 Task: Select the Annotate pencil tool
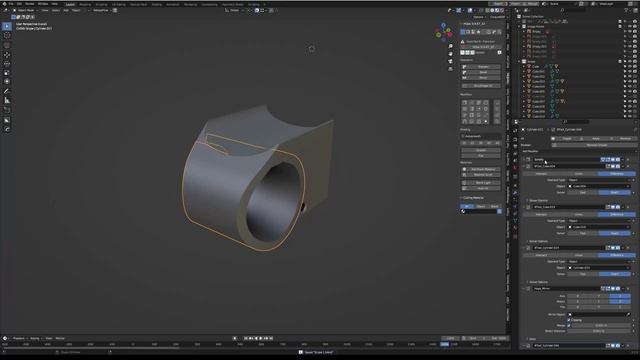[7, 91]
